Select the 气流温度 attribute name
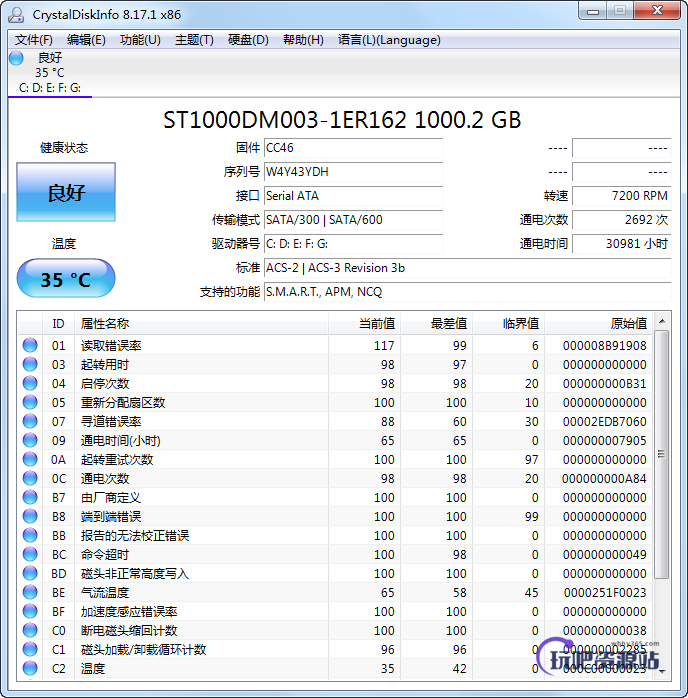This screenshot has width=688, height=698. pos(105,592)
